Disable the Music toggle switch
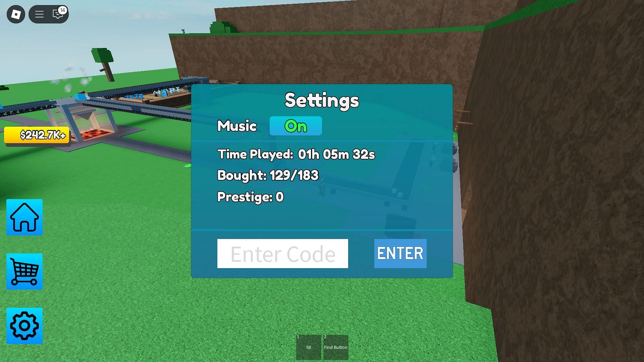 (296, 126)
